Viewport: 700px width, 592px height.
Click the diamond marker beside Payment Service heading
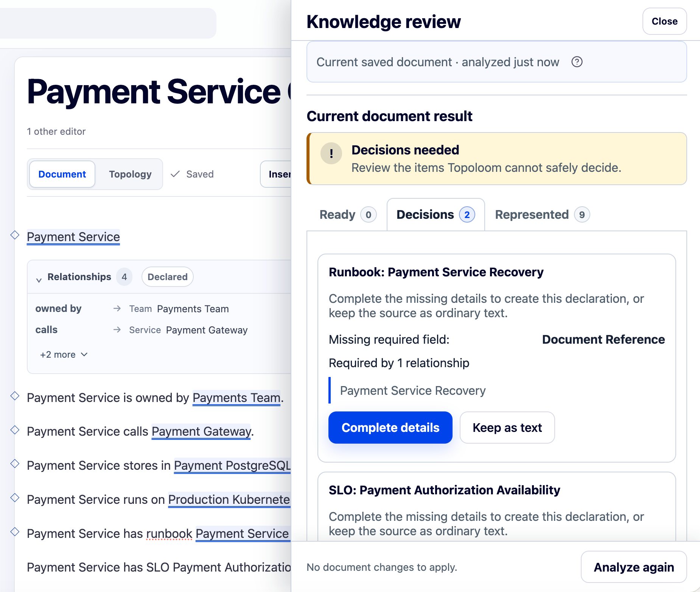pos(15,235)
